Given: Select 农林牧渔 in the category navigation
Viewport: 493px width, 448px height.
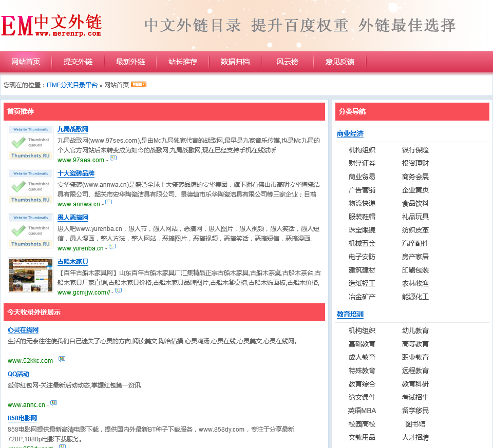Looking at the screenshot, I should pyautogui.click(x=415, y=284).
